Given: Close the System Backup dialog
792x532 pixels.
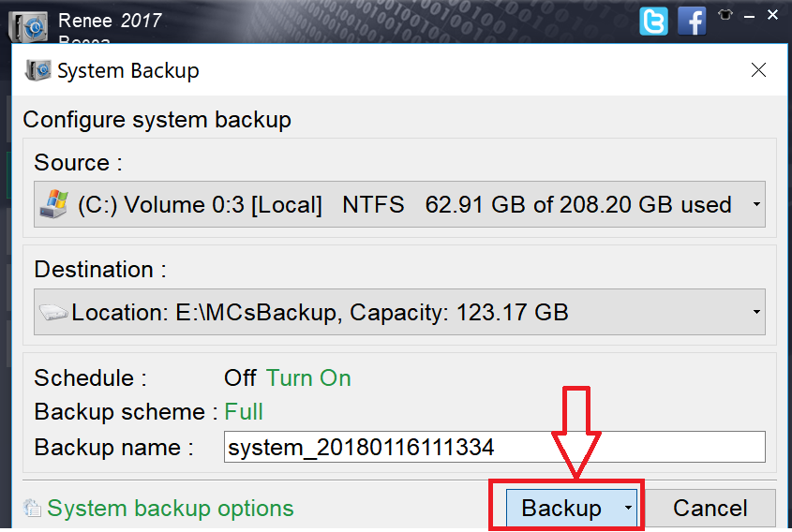Looking at the screenshot, I should (758, 69).
